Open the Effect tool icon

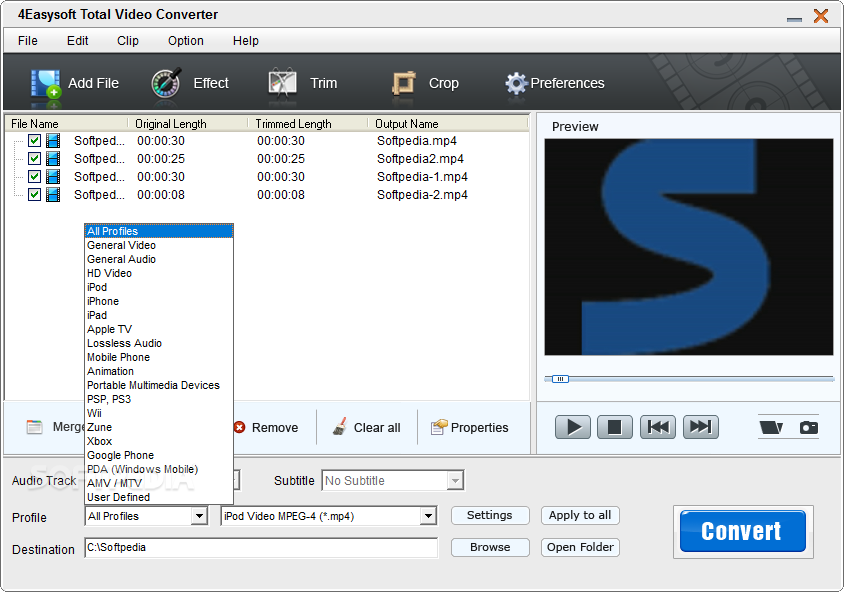(166, 83)
